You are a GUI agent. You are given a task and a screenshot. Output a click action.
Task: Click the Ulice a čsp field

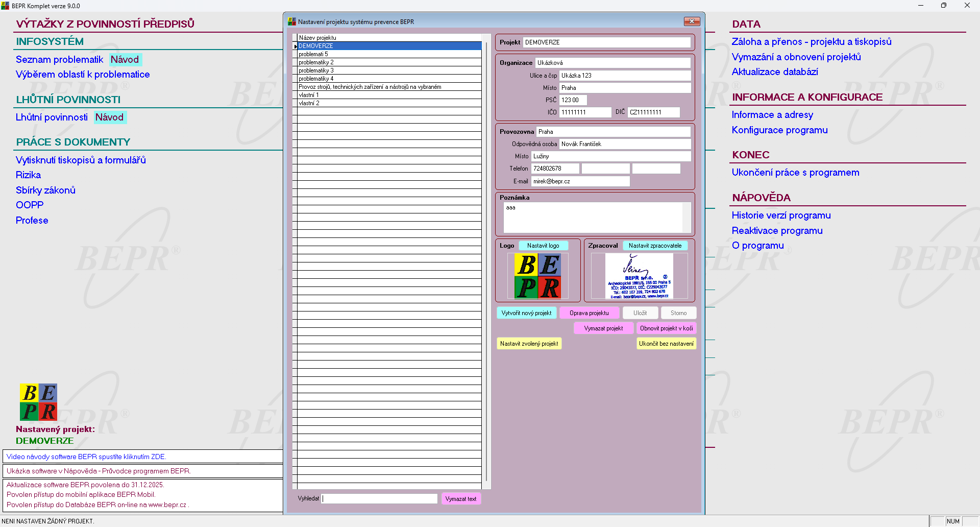tap(625, 76)
